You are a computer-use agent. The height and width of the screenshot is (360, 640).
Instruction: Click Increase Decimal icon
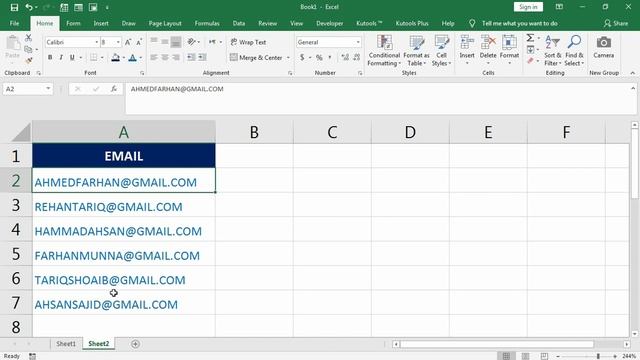pyautogui.click(x=345, y=58)
